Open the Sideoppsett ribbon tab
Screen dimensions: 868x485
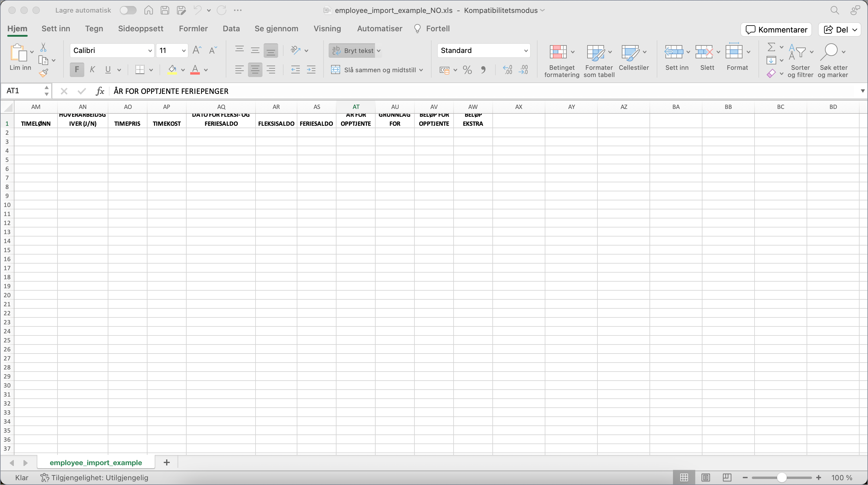click(141, 29)
